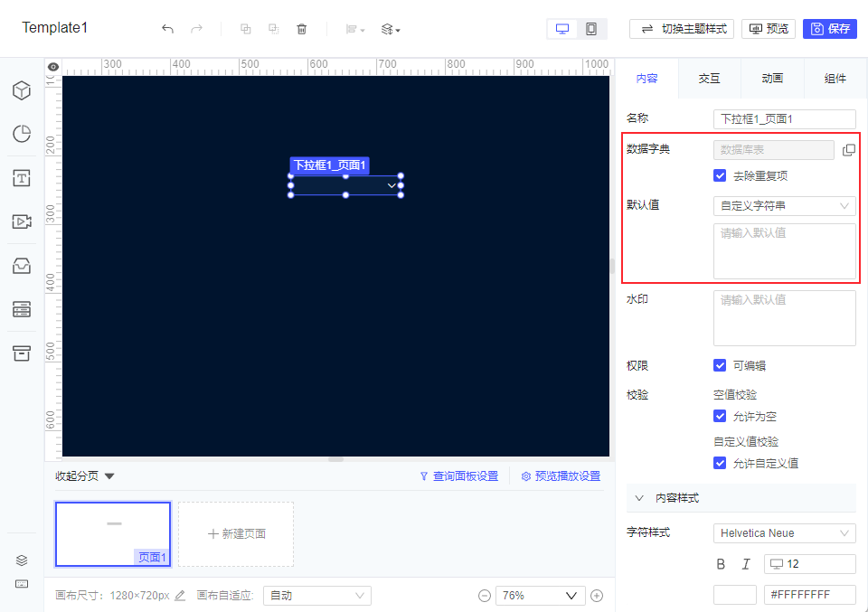The height and width of the screenshot is (612, 868).
Task: Open the layer stack dropdown in toolbar
Action: tap(391, 29)
